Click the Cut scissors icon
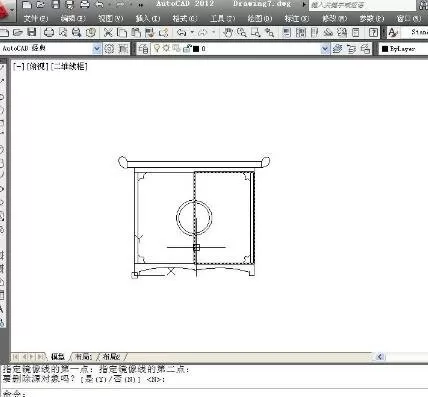Screen dimensions: 428x397 (x=108, y=32)
